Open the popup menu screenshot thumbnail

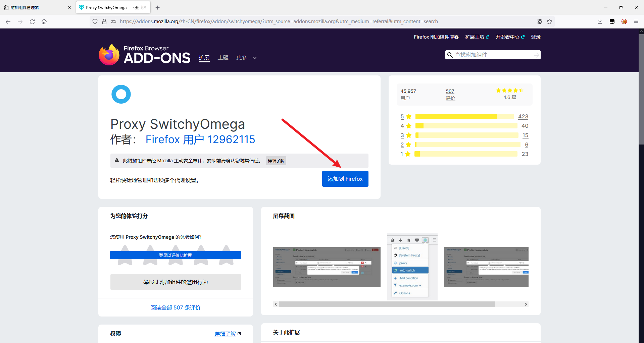tap(412, 267)
